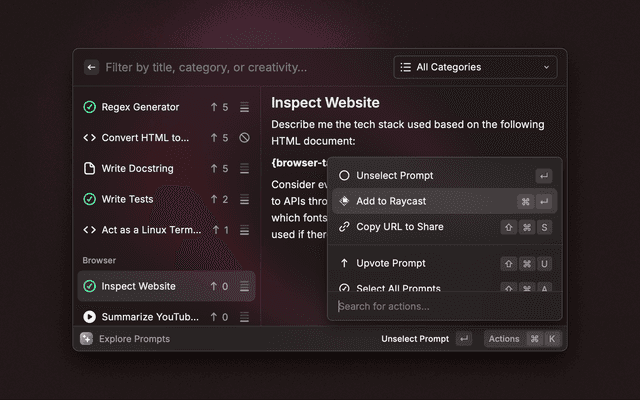The width and height of the screenshot is (640, 400).
Task: Toggle the Inspect Website selection checkmark
Action: (x=89, y=287)
